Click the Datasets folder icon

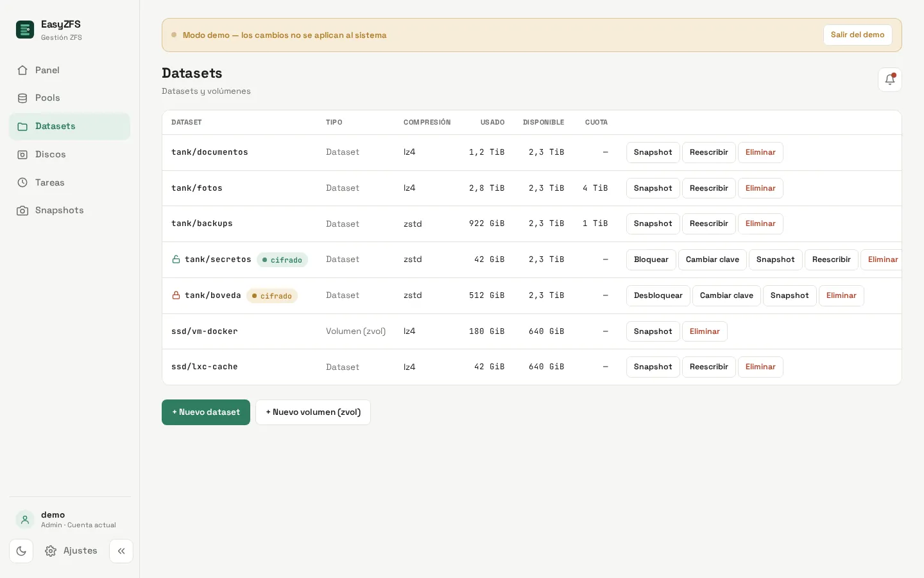coord(22,127)
